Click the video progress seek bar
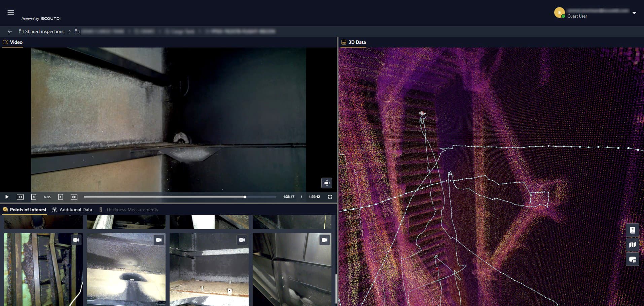Image resolution: width=644 pixels, height=306 pixels. 180,197
